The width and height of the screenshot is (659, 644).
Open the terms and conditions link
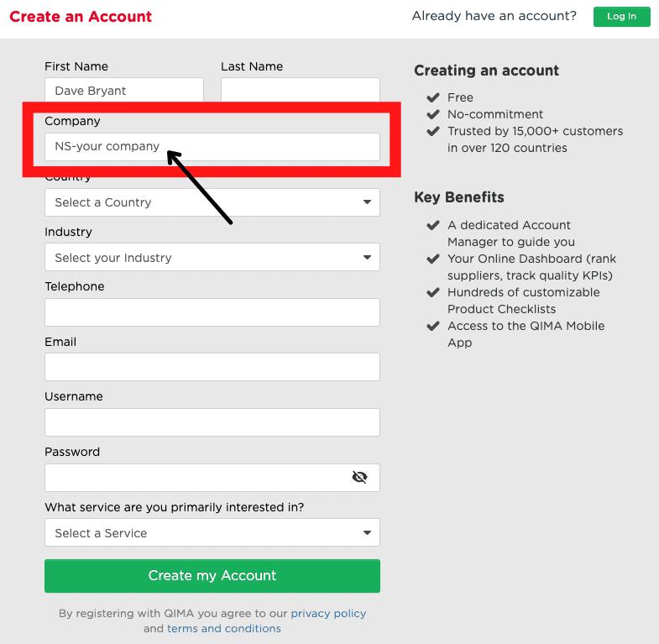click(224, 628)
